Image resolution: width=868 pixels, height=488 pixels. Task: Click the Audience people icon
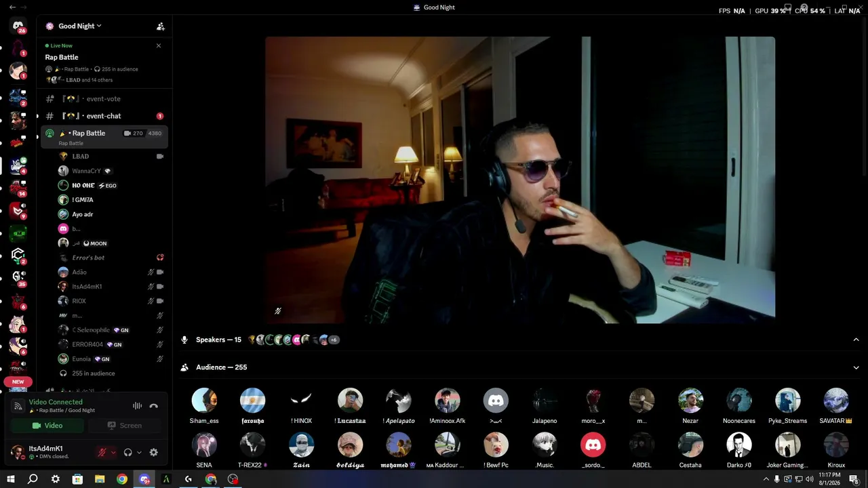click(184, 367)
